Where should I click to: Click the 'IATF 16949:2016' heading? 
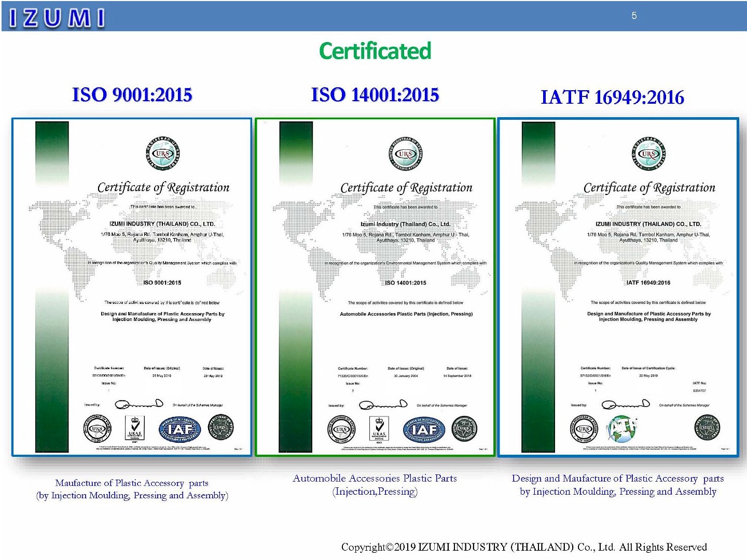613,97
